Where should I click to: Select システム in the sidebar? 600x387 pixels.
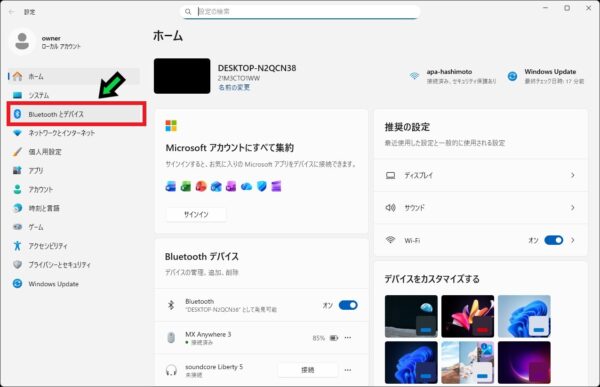click(x=74, y=95)
